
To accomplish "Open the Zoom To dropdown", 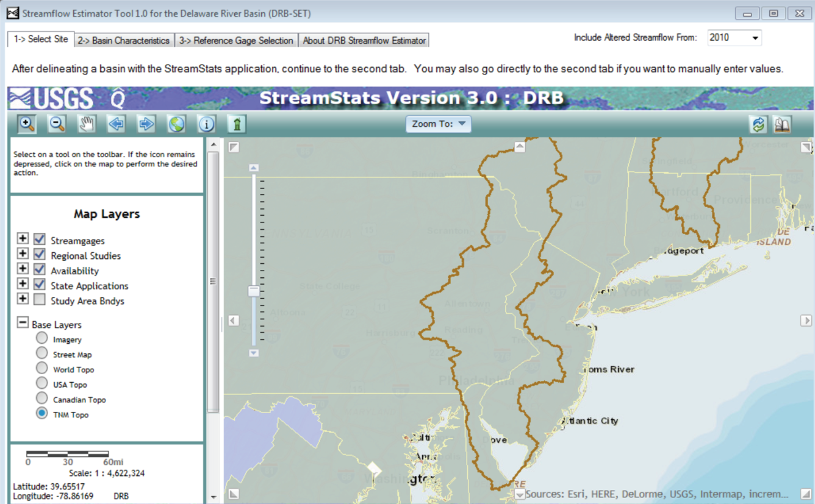I will coord(439,124).
